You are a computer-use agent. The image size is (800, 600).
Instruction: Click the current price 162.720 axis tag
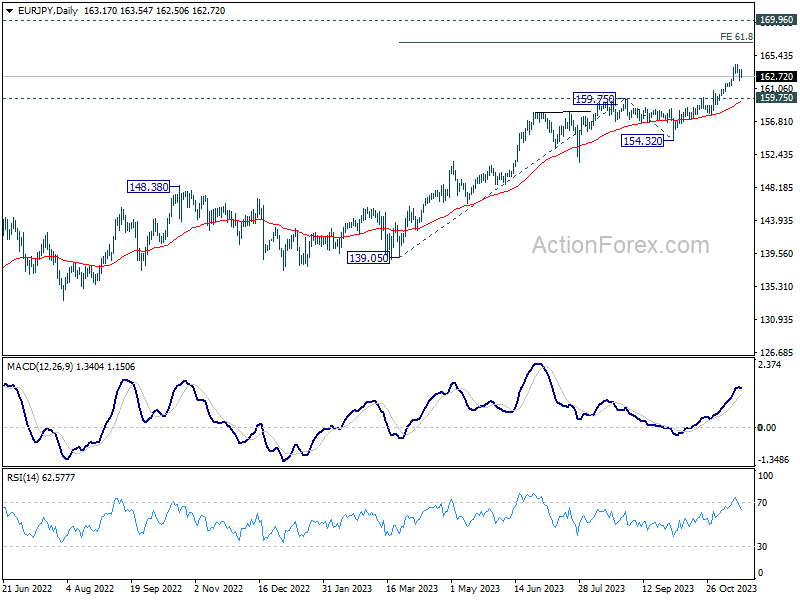(x=777, y=77)
